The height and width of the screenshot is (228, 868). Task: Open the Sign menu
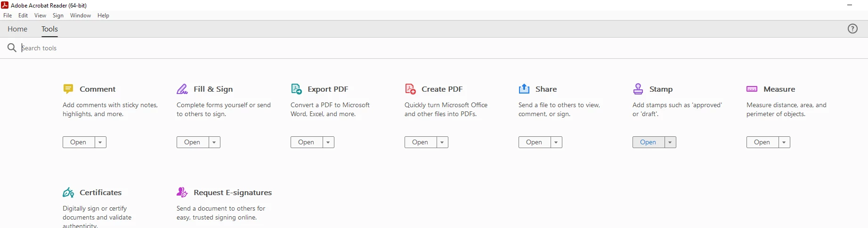[58, 16]
